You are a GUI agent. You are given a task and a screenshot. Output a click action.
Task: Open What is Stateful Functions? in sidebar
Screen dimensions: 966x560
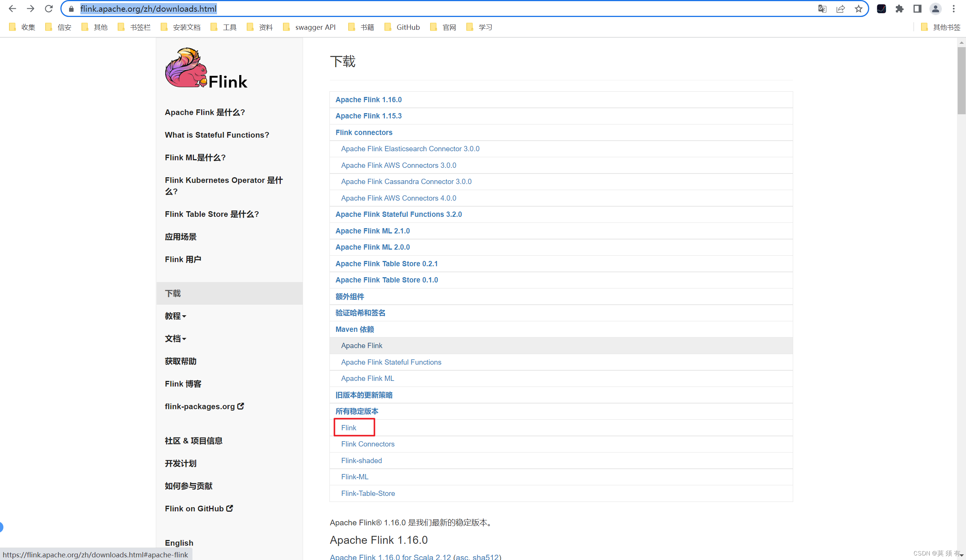tap(217, 135)
